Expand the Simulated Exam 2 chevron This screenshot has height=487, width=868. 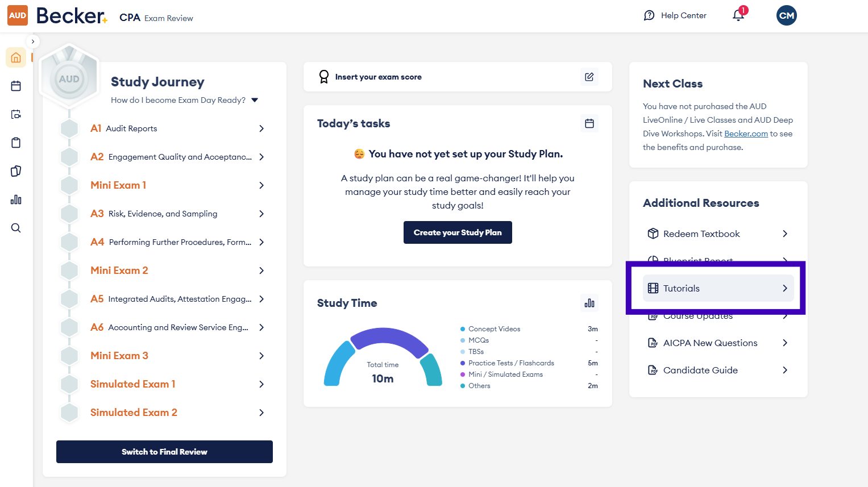tap(261, 413)
